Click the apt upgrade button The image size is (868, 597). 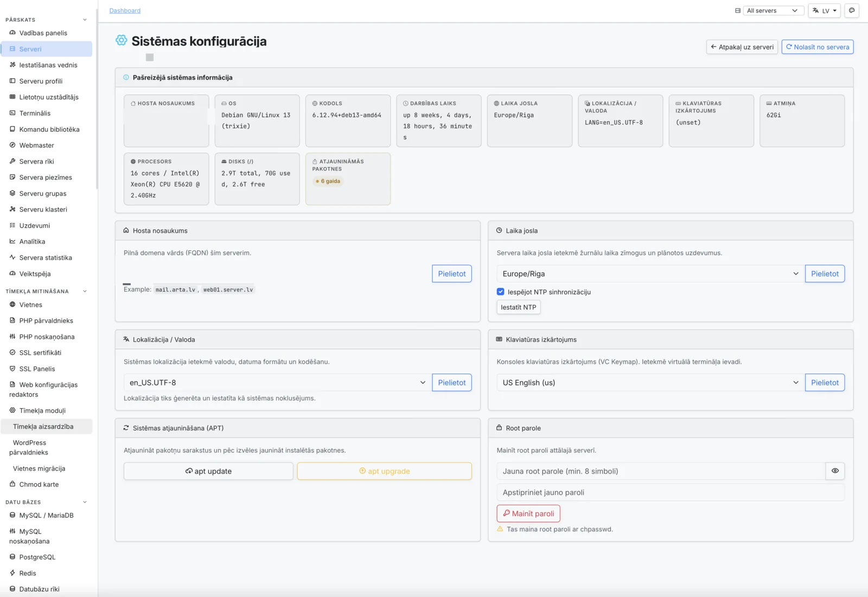[x=384, y=471]
